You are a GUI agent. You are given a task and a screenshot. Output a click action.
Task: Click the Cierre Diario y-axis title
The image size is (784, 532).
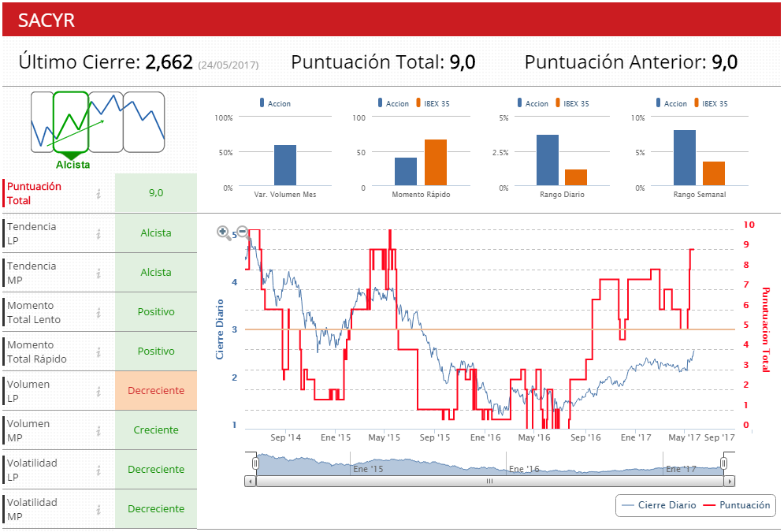(x=220, y=329)
